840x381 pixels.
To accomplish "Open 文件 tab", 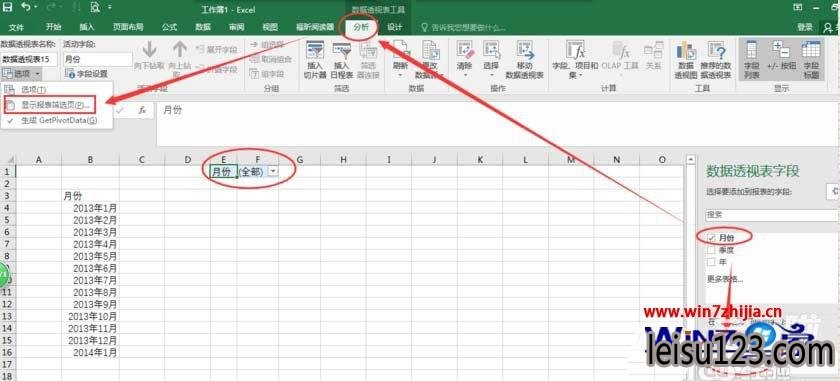I will click(x=17, y=27).
